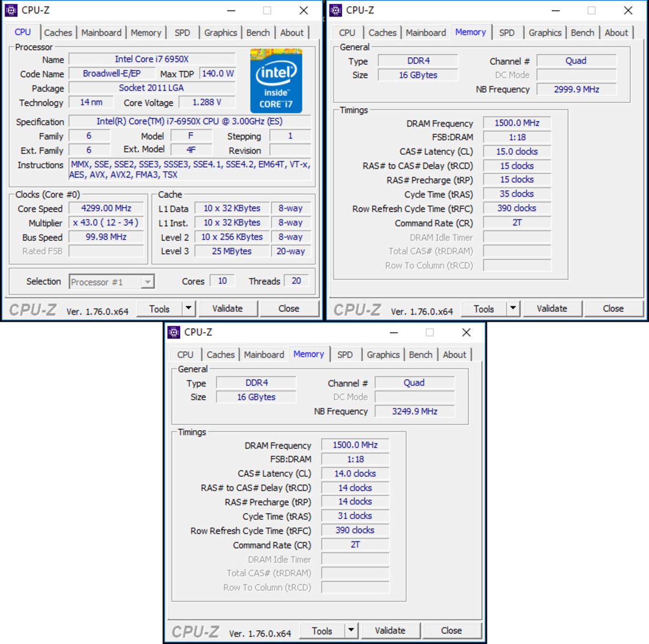Click Specification field i7-6950X CPU @ 3.00GHz
The image size is (649, 644).
click(x=190, y=121)
